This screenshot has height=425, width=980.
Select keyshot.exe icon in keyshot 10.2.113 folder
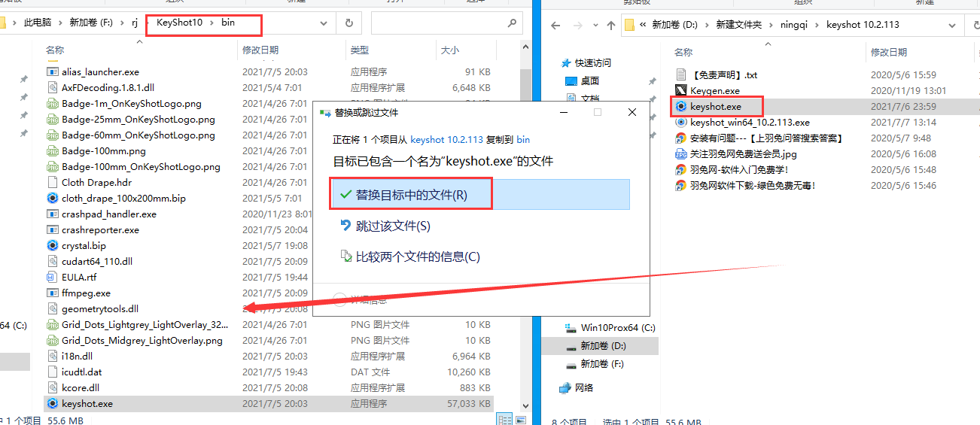(680, 107)
